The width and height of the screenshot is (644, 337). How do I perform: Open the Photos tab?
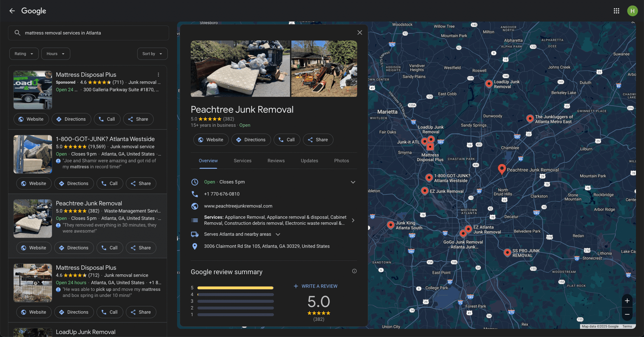click(342, 161)
